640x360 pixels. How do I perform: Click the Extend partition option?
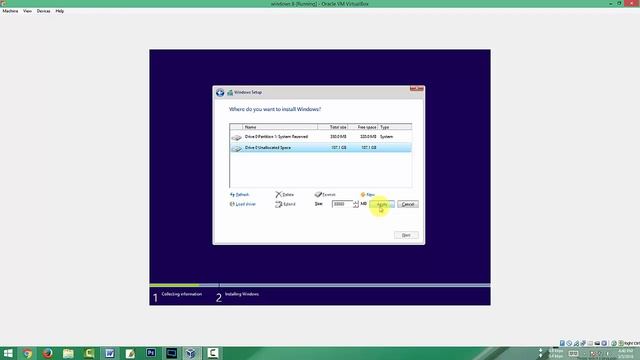pos(289,204)
